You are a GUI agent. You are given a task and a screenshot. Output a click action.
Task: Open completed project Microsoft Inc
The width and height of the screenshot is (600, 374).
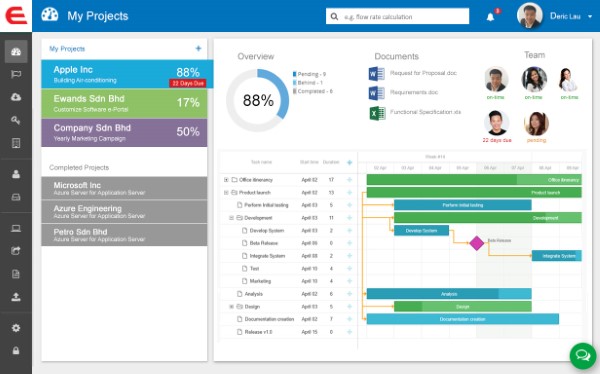(124, 188)
